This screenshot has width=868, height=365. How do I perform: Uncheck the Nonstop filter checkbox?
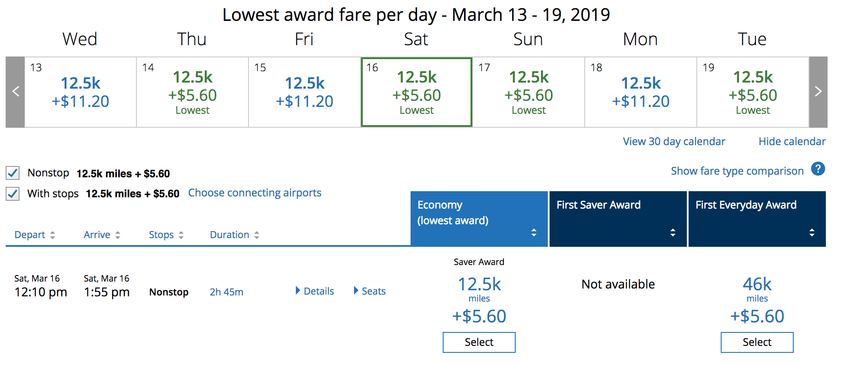13,173
